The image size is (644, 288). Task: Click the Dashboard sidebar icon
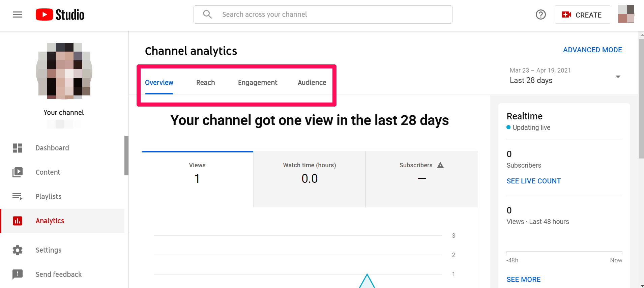tap(18, 148)
